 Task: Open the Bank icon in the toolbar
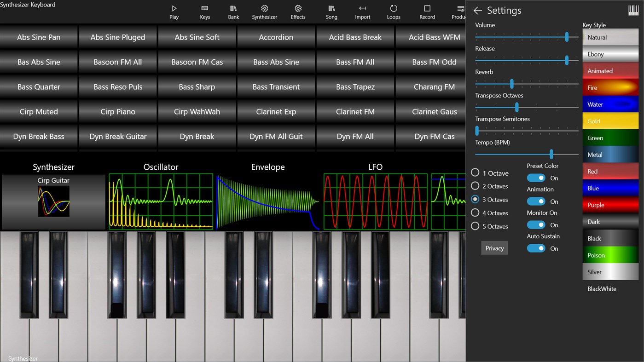(233, 11)
